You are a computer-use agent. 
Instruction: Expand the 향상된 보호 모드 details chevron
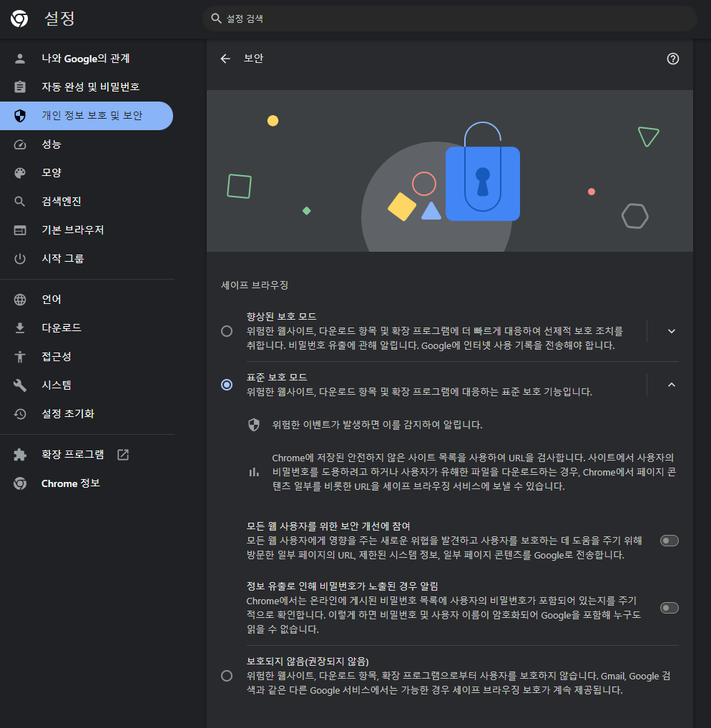point(672,331)
